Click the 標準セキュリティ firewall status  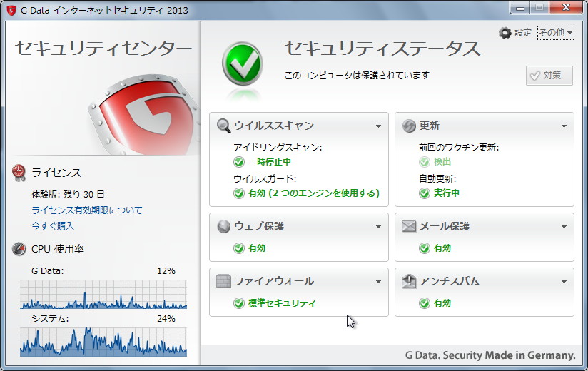pos(282,303)
